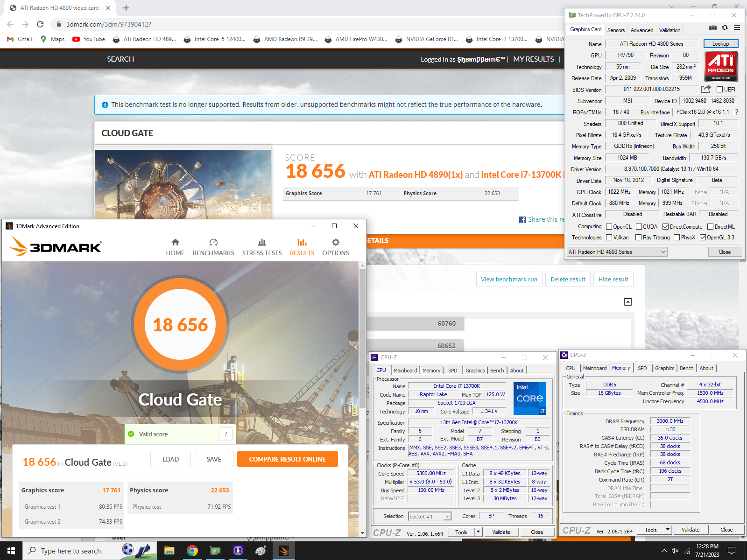Open GPU-Z from the taskbar
747x560 pixels.
(x=215, y=551)
